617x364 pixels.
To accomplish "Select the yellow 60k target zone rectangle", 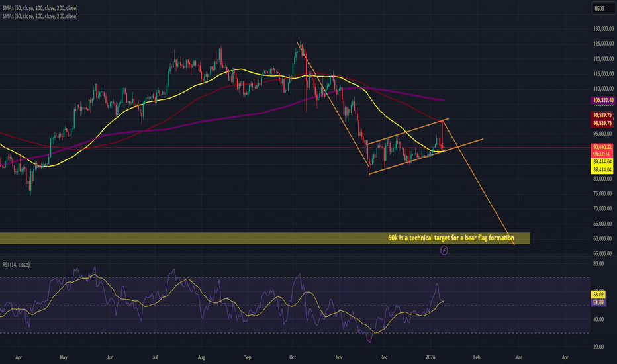I will click(x=199, y=238).
